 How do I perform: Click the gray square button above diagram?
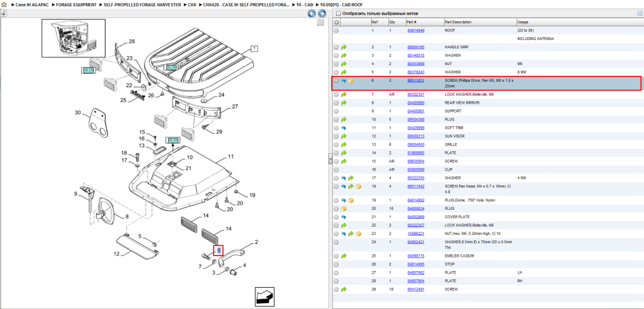(x=320, y=23)
